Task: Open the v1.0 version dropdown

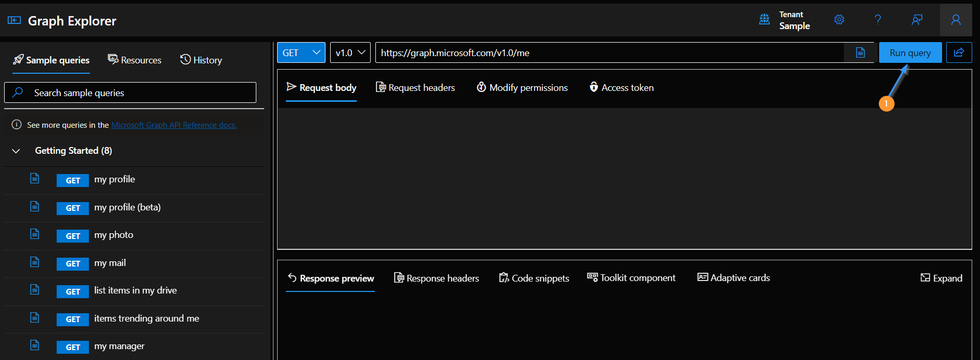Action: pyautogui.click(x=350, y=52)
